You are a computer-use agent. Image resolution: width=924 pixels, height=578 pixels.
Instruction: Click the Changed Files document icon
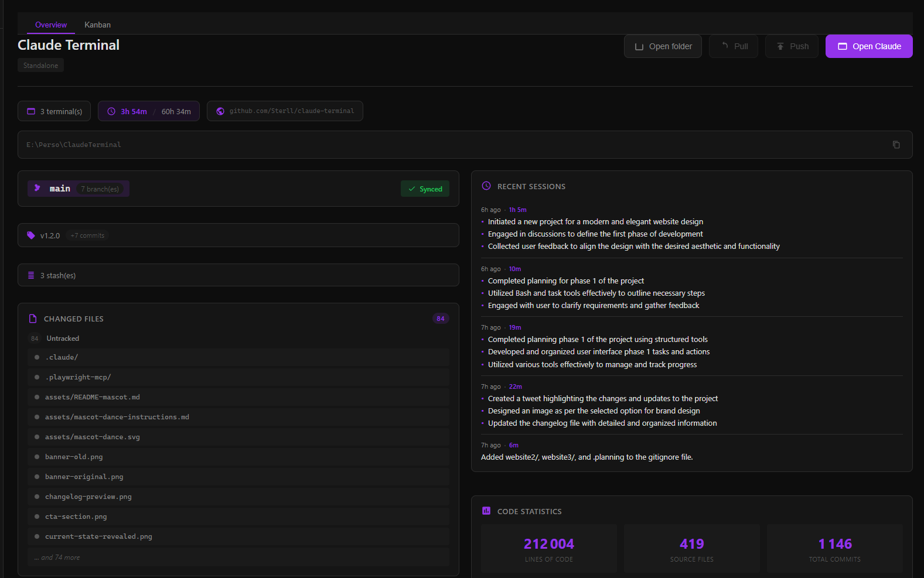point(33,319)
